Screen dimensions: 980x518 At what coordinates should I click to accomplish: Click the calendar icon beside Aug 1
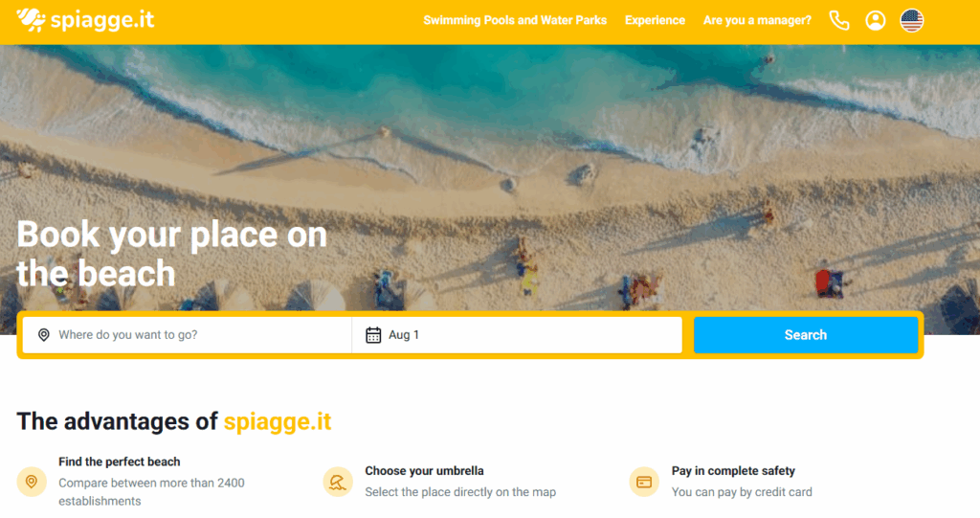(x=373, y=335)
